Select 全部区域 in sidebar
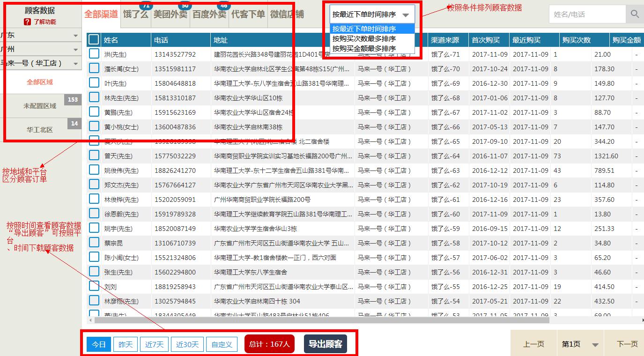644x356 pixels. coord(41,82)
